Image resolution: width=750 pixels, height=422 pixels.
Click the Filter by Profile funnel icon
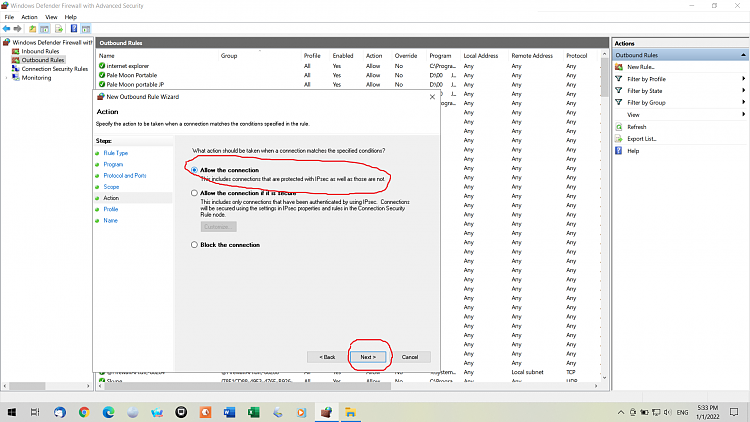click(618, 79)
